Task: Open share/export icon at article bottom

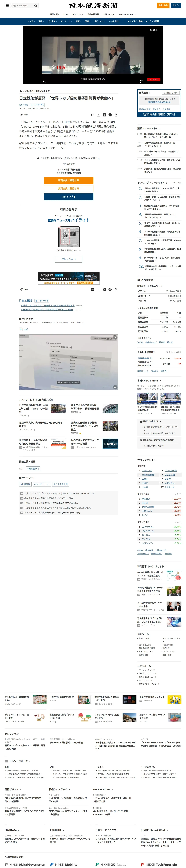Action: click(x=116, y=289)
